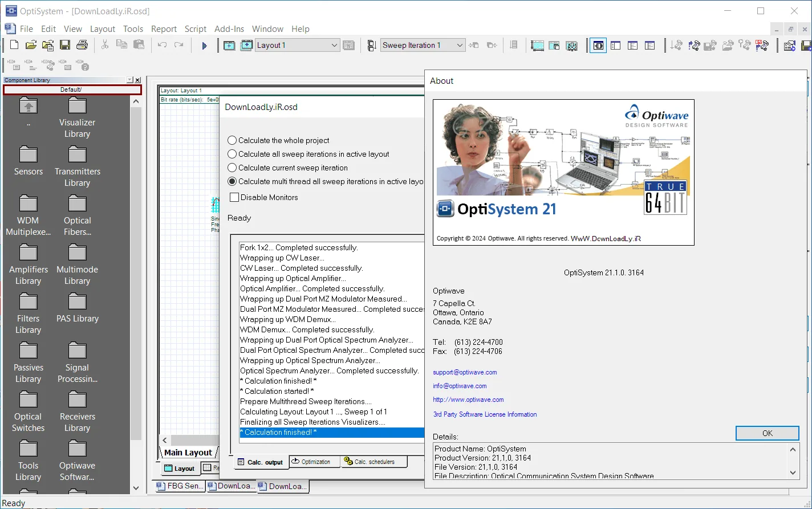Select Calculate the whole project option

coord(278,140)
